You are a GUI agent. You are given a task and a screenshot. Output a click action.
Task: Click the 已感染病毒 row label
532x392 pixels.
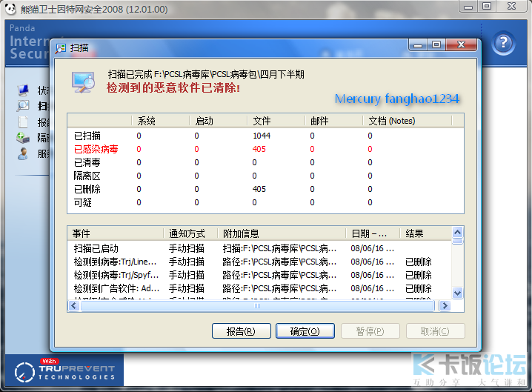(96, 149)
